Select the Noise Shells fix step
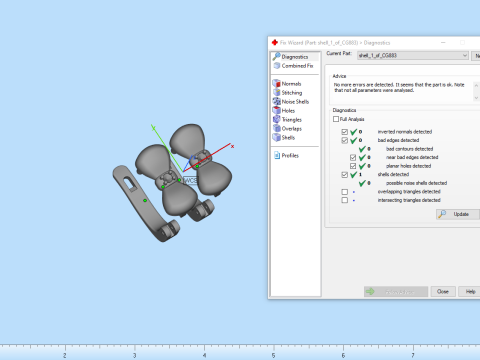480x360 pixels. click(x=295, y=102)
